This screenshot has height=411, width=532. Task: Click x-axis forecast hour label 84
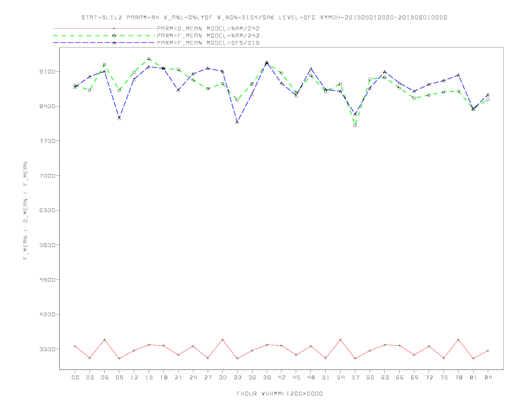point(488,377)
